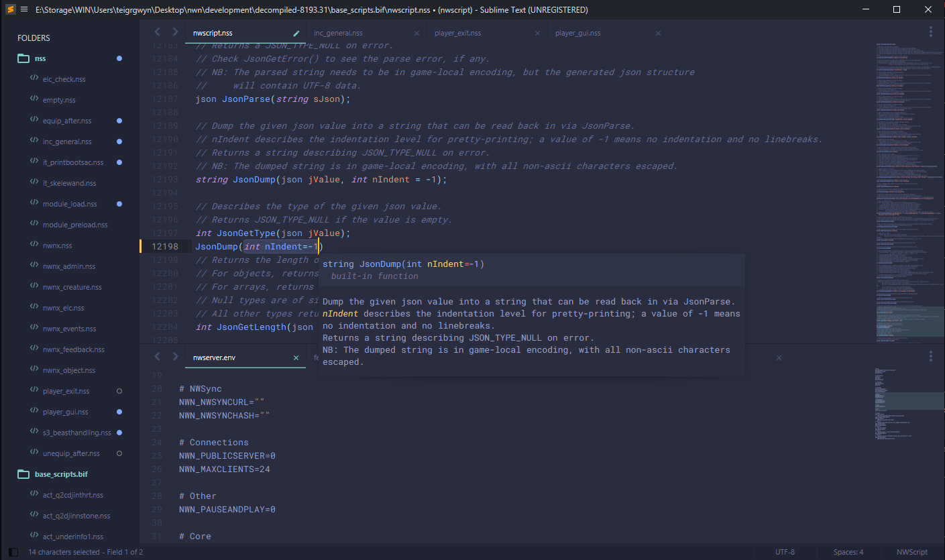
Task: Open the Spaces: 4 indentation menu
Action: tap(848, 552)
